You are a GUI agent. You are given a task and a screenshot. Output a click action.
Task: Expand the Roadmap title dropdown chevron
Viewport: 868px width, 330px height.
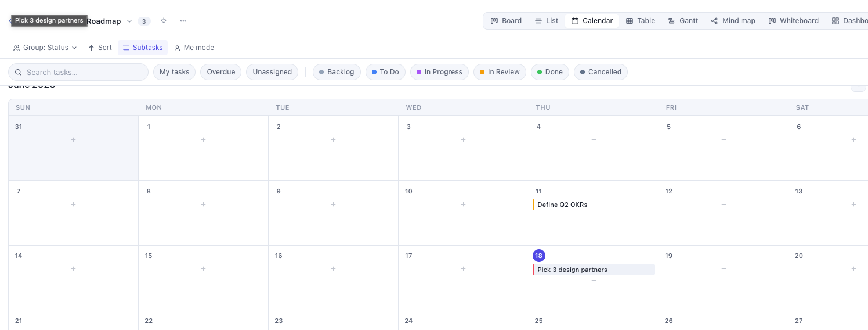click(129, 21)
